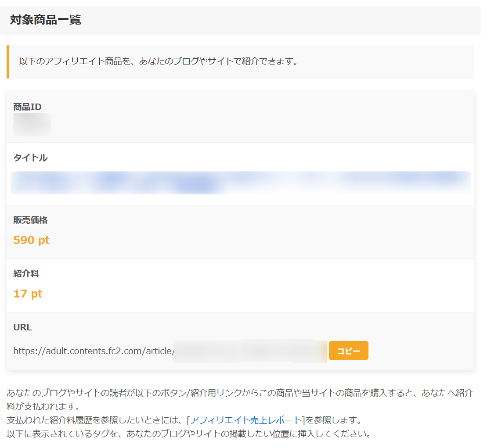Screen dimensions: 498x448
Task: Click the orange bar beside the notice
Action: [x=8, y=62]
